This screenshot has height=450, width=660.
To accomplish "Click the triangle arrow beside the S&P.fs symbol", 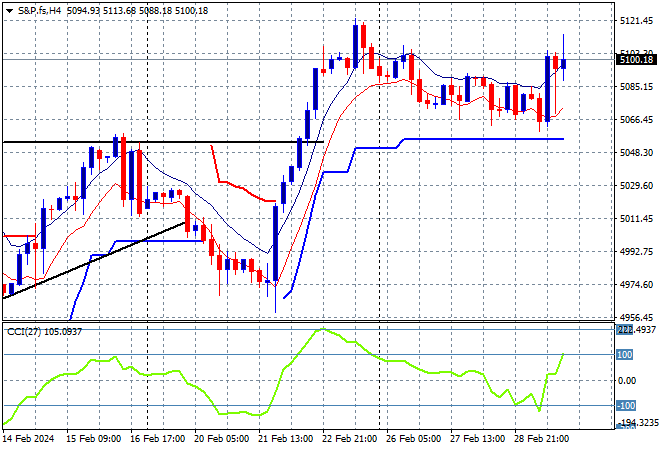I will (x=9, y=9).
